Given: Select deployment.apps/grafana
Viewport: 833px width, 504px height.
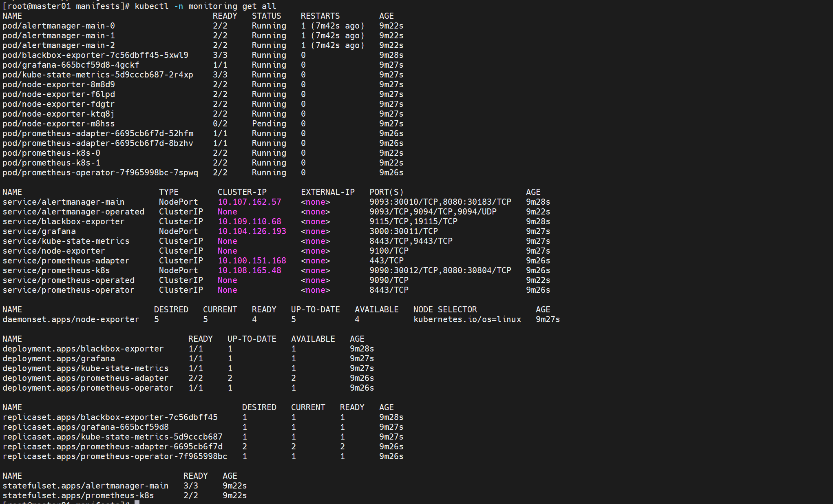Looking at the screenshot, I should [x=59, y=358].
